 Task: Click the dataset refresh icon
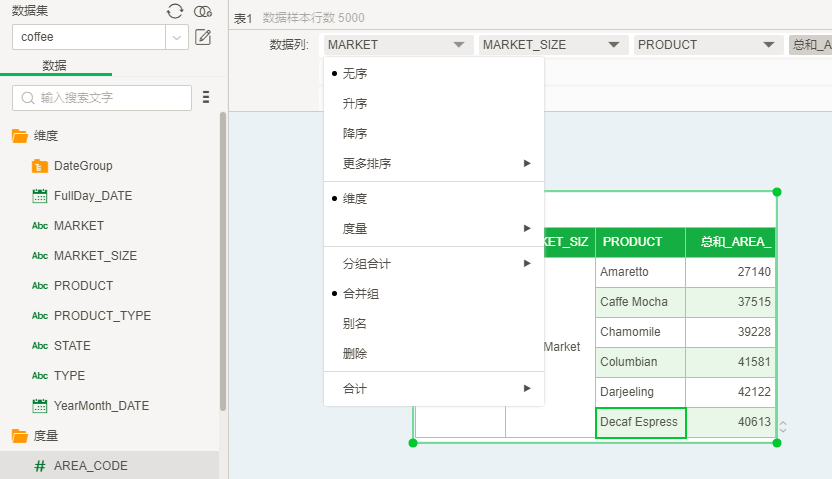coord(175,11)
